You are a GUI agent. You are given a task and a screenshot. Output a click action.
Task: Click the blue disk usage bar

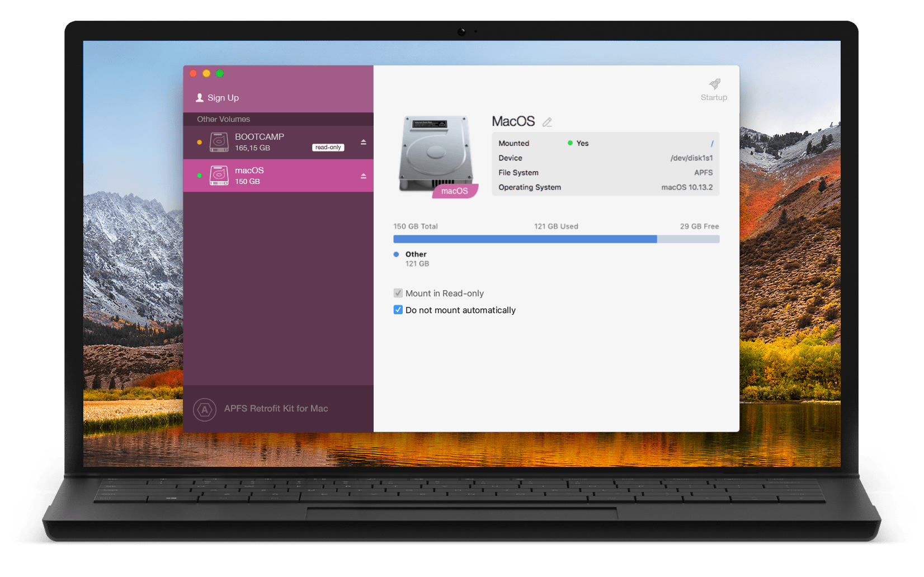pyautogui.click(x=525, y=239)
